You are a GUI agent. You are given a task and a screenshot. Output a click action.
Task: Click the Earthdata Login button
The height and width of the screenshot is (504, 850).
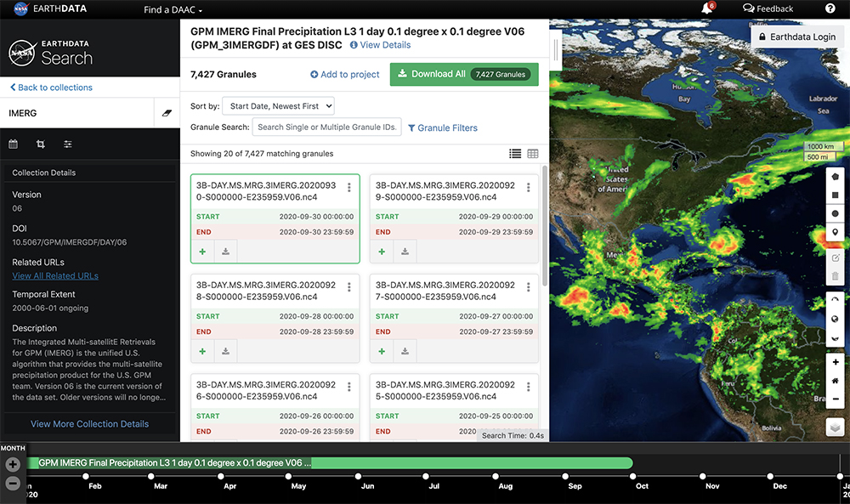[797, 37]
